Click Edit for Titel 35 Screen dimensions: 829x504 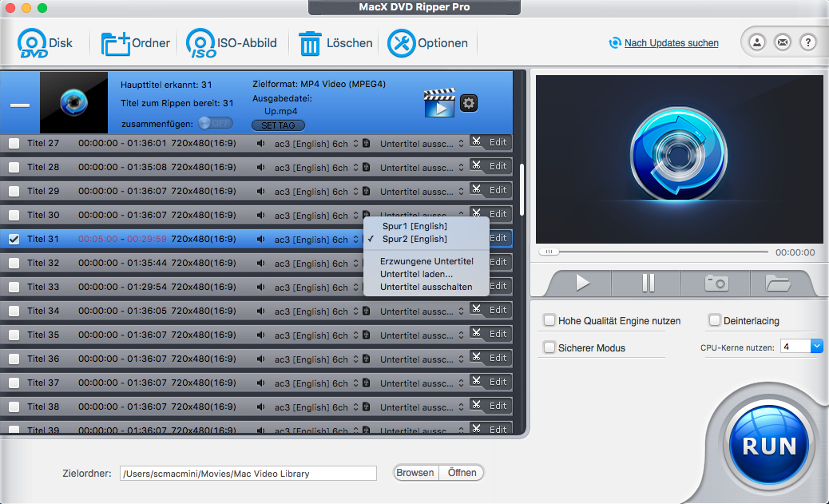point(498,334)
